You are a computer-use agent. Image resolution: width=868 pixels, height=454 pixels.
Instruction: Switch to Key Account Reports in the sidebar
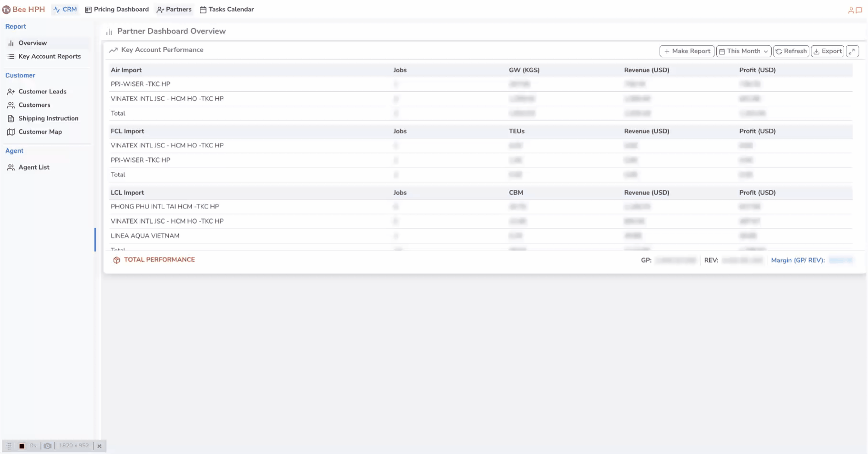coord(50,56)
